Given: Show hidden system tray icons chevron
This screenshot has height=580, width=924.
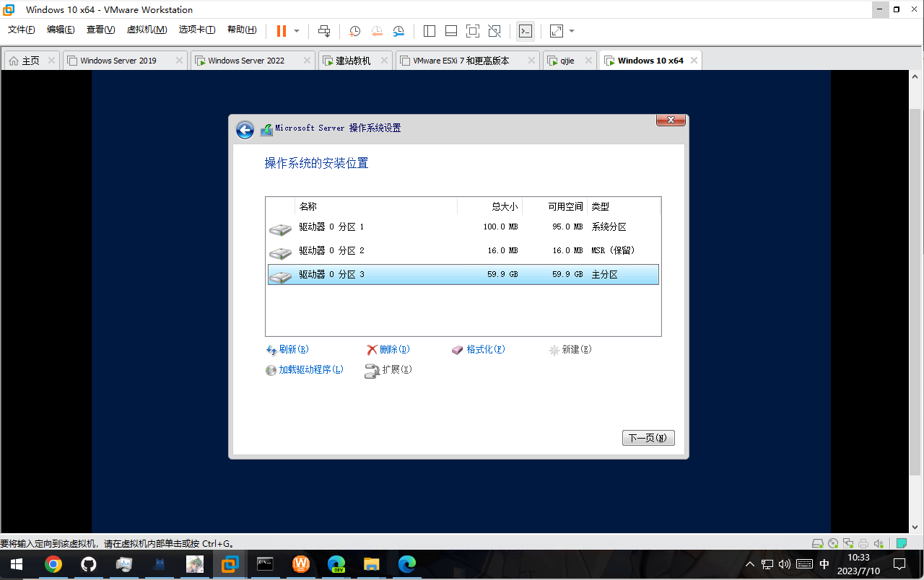Looking at the screenshot, I should [750, 565].
